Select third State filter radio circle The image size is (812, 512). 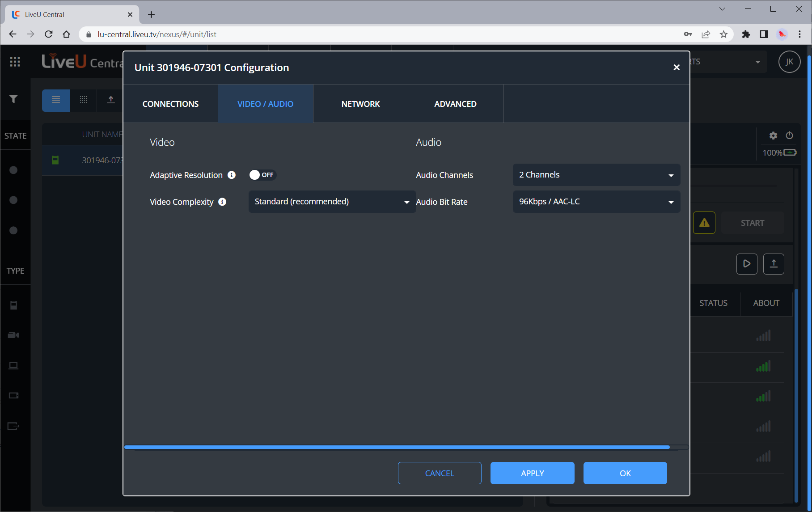tap(13, 230)
